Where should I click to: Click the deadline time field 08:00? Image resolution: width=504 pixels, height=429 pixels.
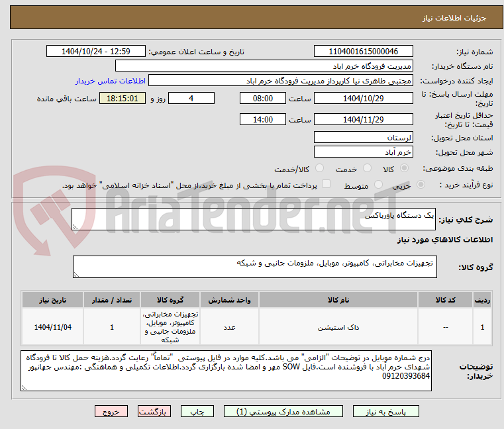click(263, 99)
